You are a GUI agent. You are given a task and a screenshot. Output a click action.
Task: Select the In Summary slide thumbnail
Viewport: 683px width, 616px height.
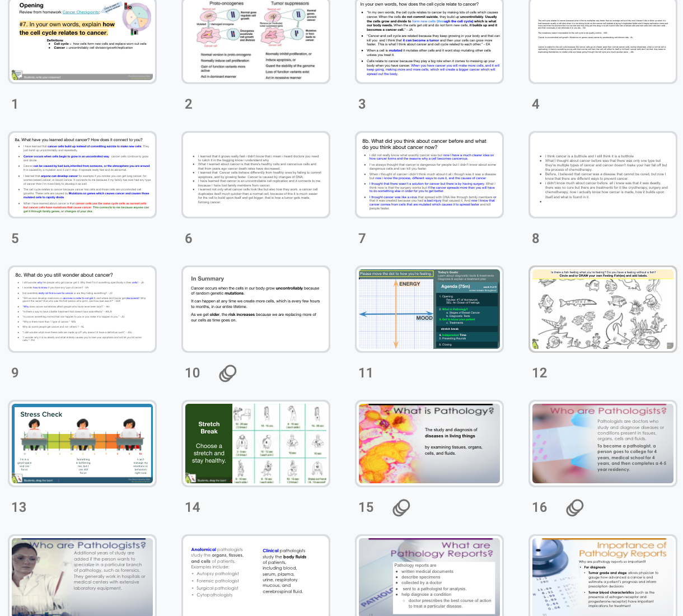click(256, 309)
